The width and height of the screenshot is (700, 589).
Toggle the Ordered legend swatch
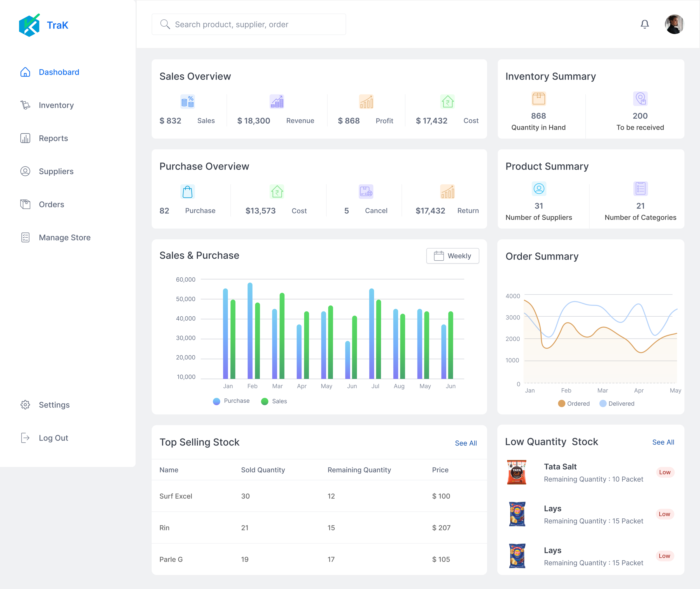click(x=561, y=403)
